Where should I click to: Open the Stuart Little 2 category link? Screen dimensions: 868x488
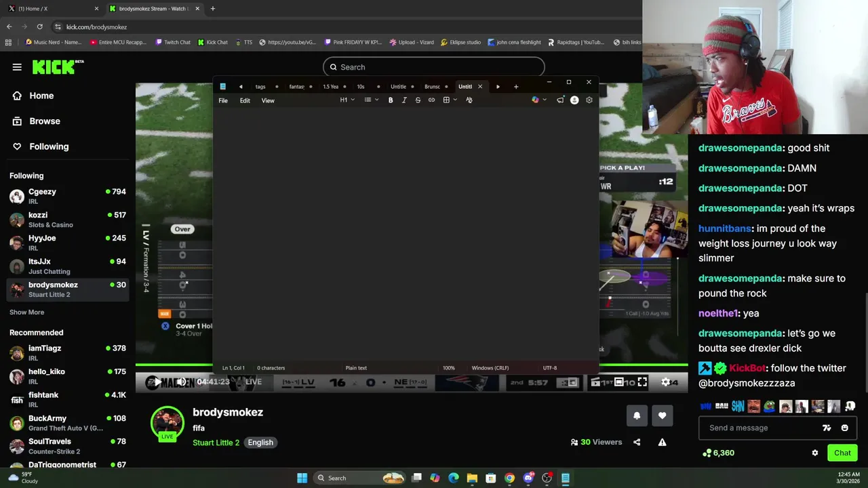click(x=216, y=443)
